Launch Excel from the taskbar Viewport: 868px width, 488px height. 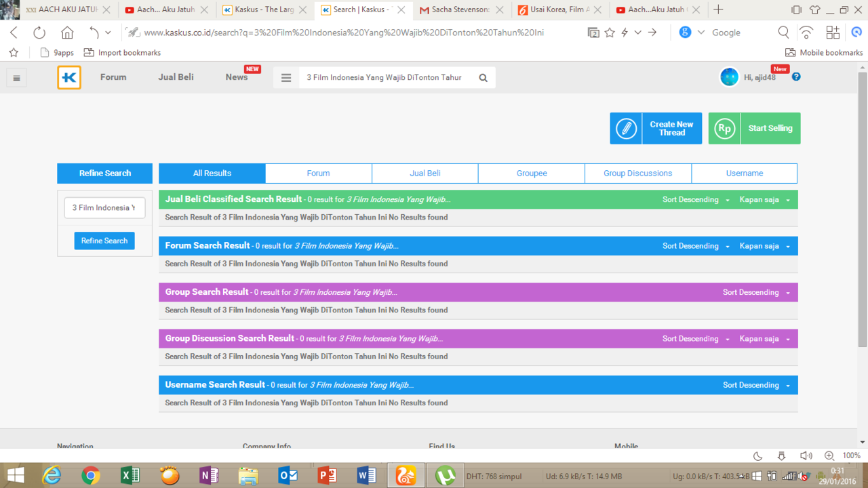coord(130,476)
